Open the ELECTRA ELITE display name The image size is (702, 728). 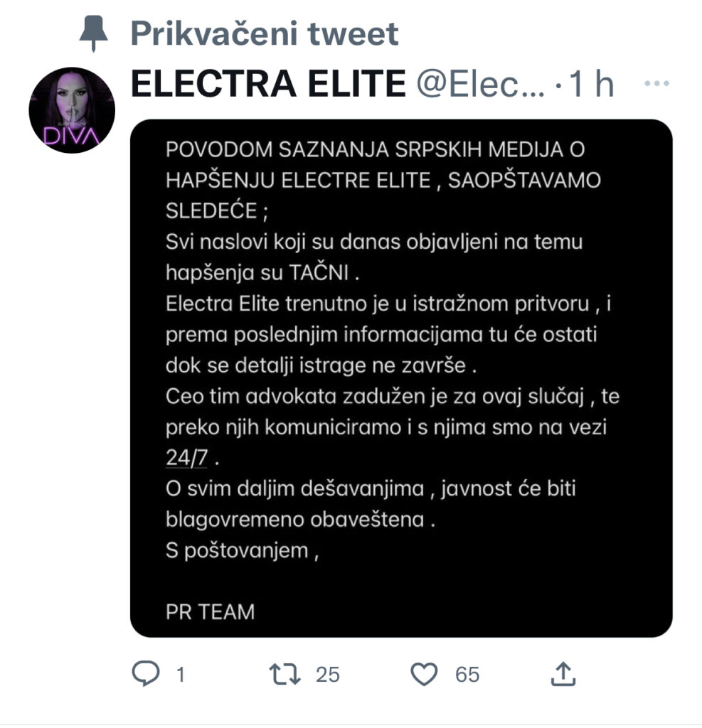pyautogui.click(x=269, y=84)
